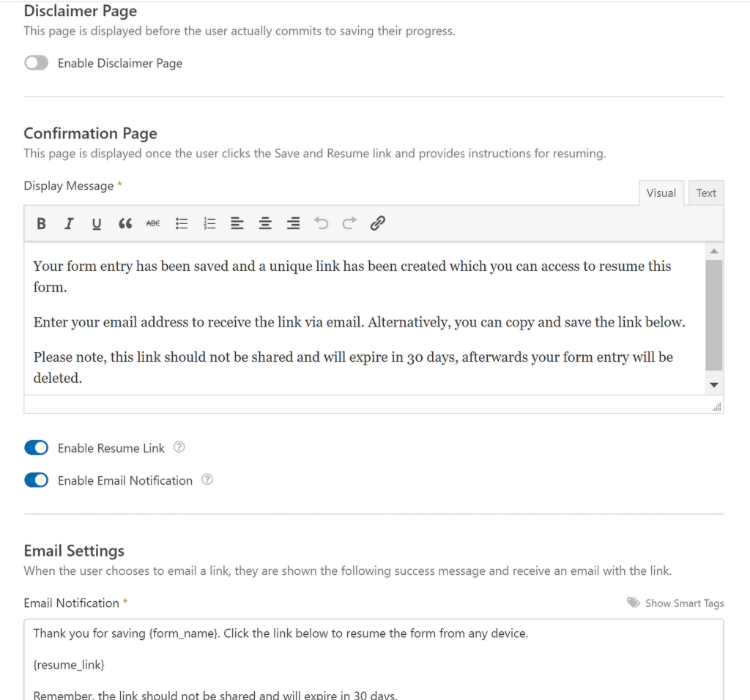Click the Email Notification field label
Image resolution: width=750 pixels, height=700 pixels.
coord(72,603)
